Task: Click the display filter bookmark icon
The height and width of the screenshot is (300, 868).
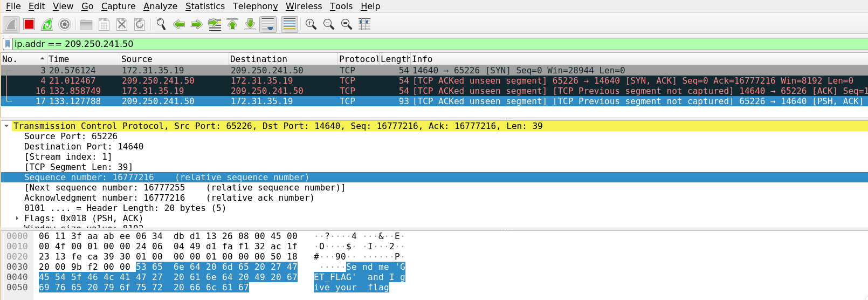Action: 8,44
